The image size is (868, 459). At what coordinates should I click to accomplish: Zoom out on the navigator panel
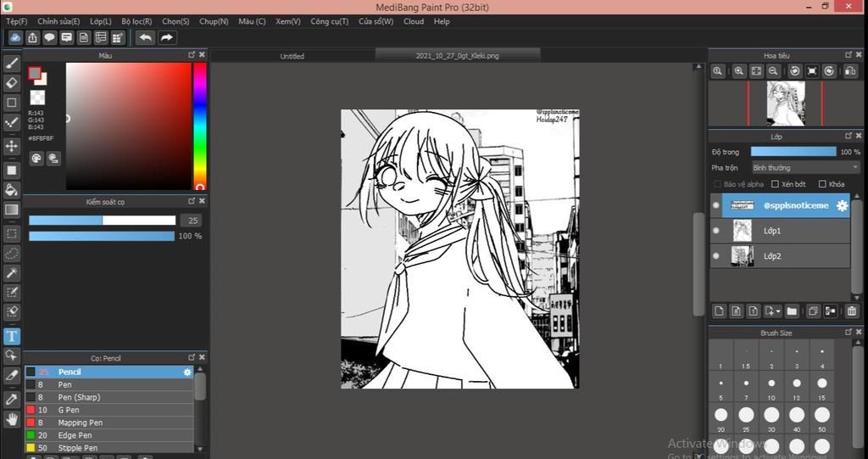tap(773, 71)
